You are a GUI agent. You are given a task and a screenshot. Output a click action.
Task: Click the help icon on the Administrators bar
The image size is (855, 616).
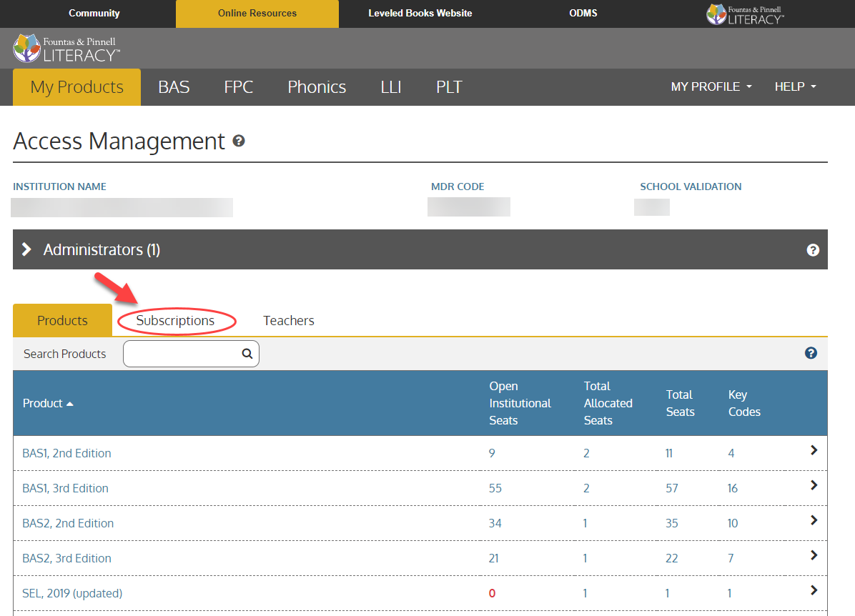pyautogui.click(x=813, y=249)
